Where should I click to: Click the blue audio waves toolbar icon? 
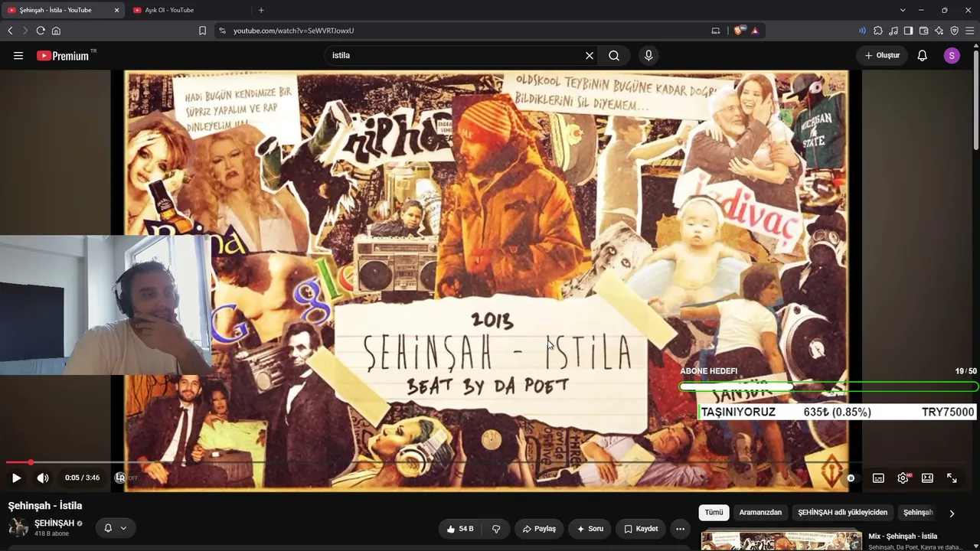pos(863,31)
